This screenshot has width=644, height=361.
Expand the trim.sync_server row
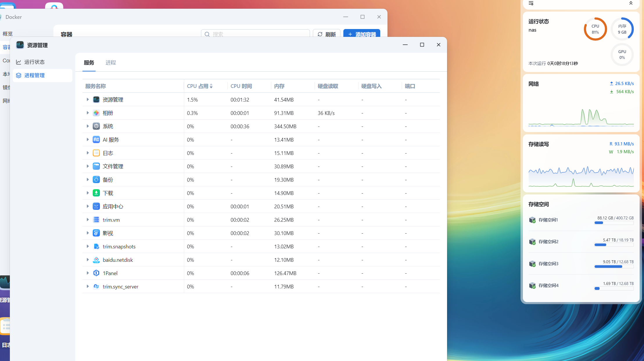click(87, 286)
